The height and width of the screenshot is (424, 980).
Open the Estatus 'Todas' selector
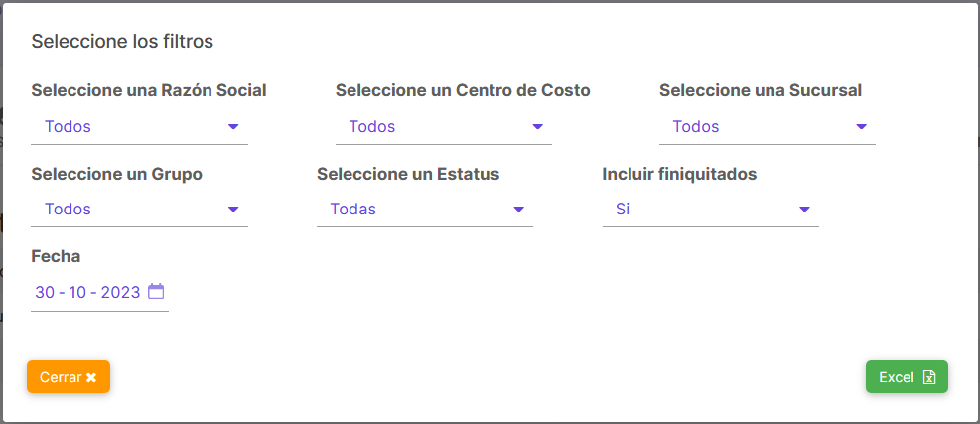425,210
